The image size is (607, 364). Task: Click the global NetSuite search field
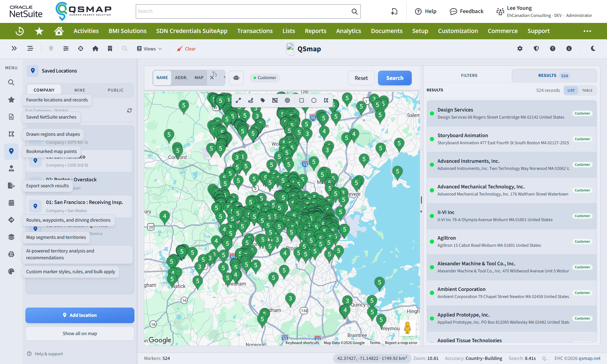(x=248, y=11)
